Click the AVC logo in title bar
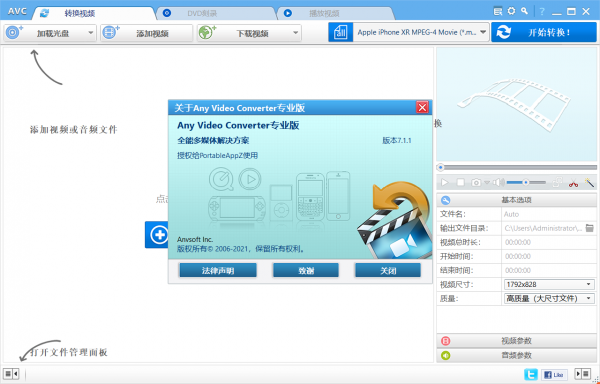The height and width of the screenshot is (384, 600). tap(17, 11)
